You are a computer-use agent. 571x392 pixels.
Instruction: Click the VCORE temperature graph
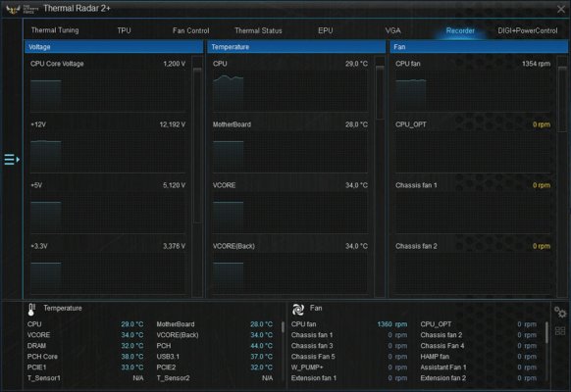coord(290,213)
